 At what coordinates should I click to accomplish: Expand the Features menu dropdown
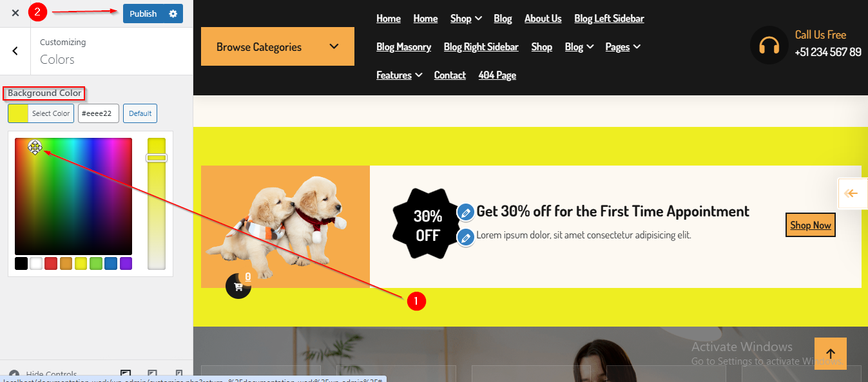coord(399,75)
